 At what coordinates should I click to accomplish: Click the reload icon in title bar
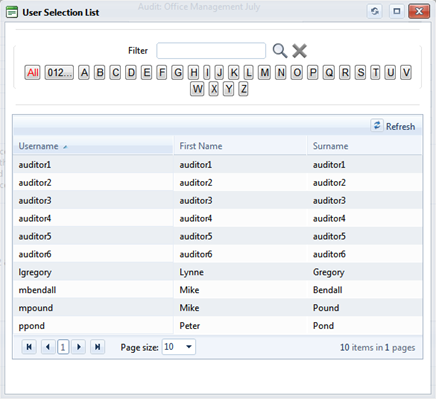pos(375,11)
